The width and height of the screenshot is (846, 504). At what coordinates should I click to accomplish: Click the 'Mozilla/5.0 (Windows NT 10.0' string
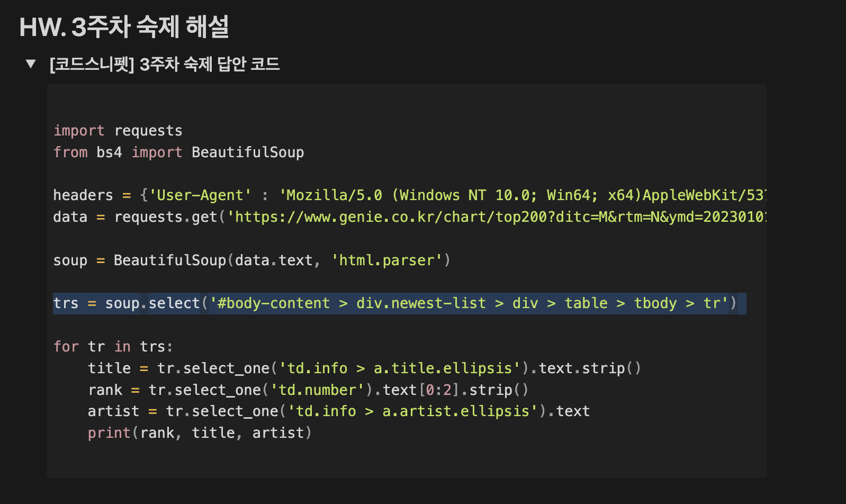[x=523, y=195]
